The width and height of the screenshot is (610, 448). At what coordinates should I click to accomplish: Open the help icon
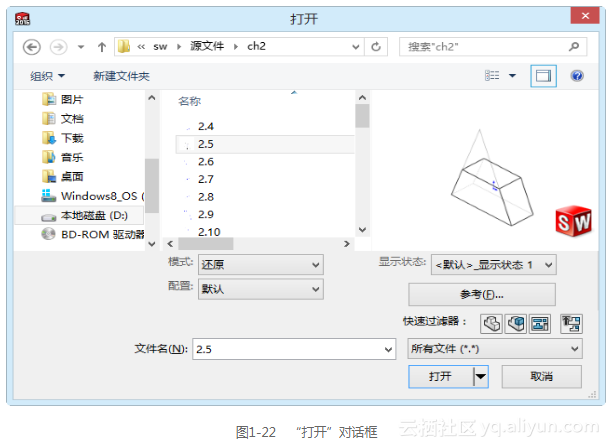click(577, 75)
